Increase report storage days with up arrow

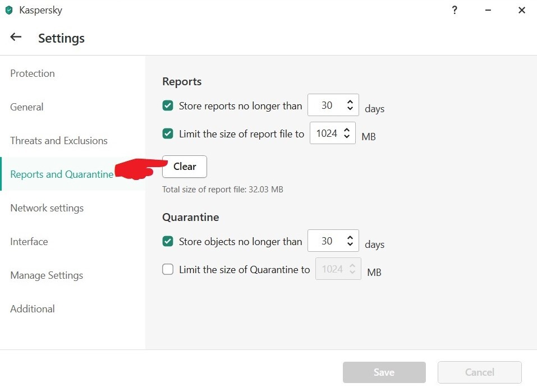click(x=350, y=102)
